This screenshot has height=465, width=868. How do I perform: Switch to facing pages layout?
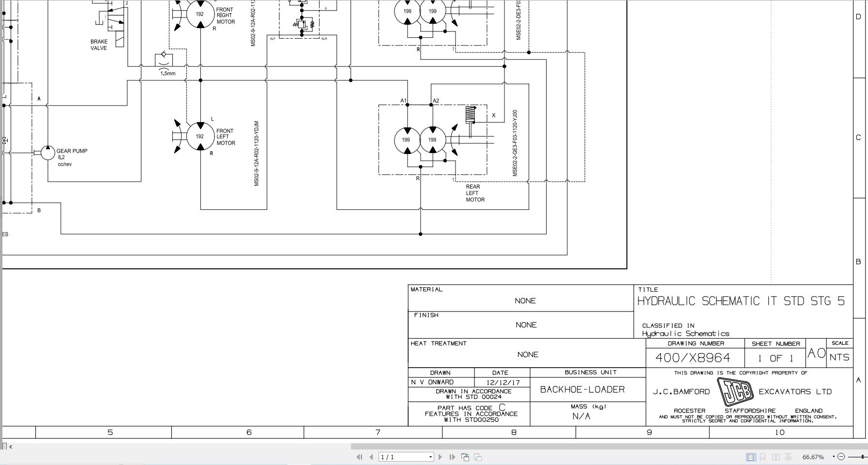tap(776, 456)
